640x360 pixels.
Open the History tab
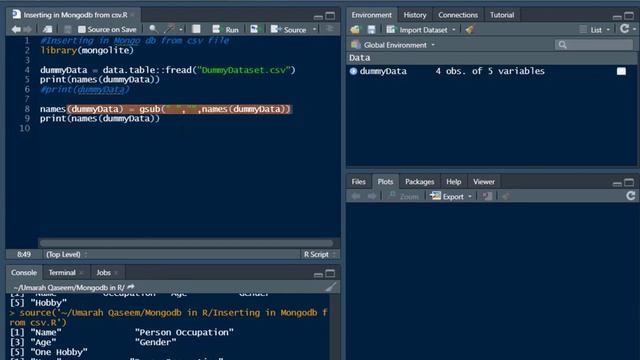click(x=415, y=15)
